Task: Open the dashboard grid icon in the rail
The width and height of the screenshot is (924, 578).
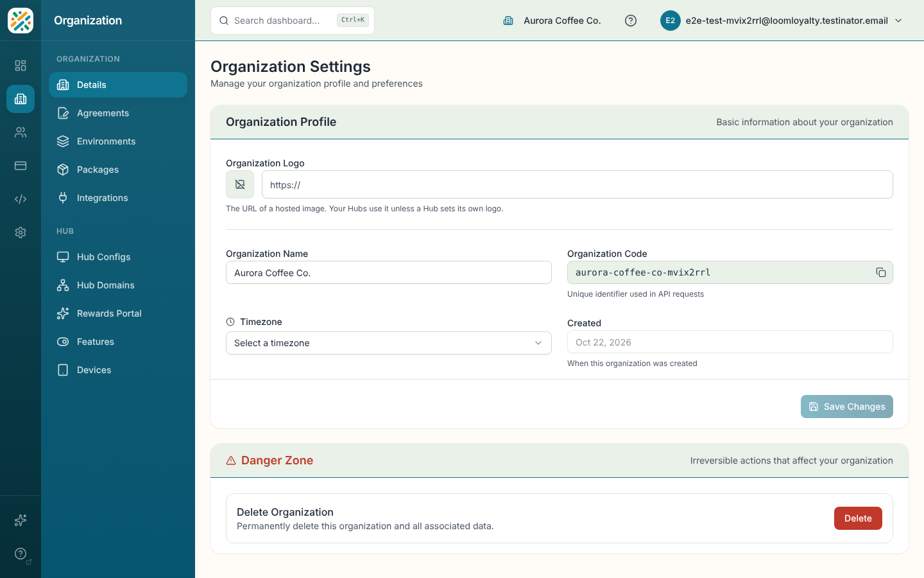Action: [21, 66]
